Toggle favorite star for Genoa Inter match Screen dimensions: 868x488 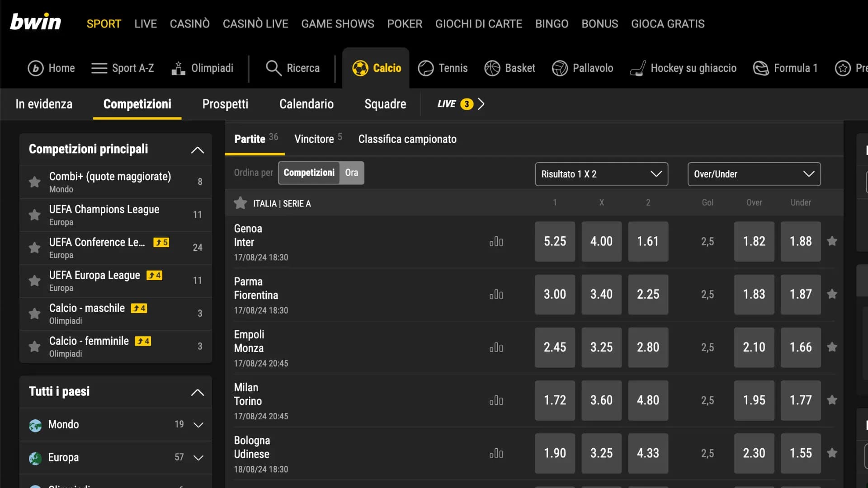tap(832, 241)
